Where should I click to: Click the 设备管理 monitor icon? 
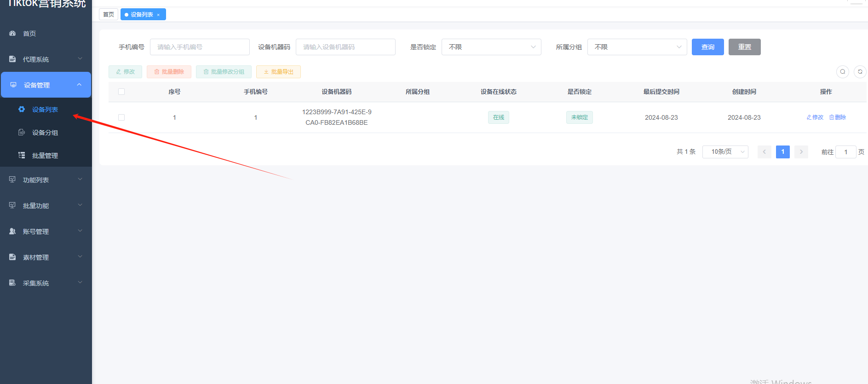(13, 85)
